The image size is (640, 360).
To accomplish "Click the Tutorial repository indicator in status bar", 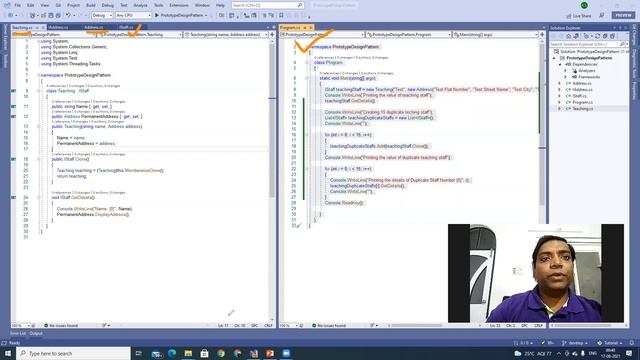I will pos(609,343).
